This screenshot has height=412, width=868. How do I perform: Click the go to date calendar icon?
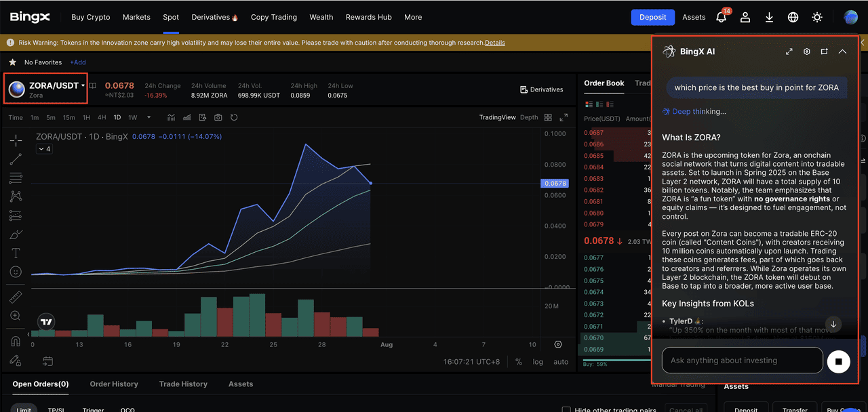[47, 361]
